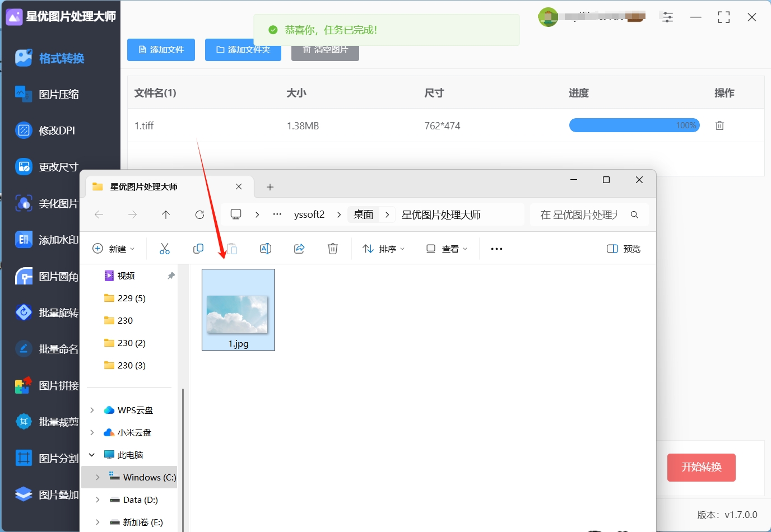
Task: Open the 美化图片 beautify tool
Action: pyautogui.click(x=47, y=203)
